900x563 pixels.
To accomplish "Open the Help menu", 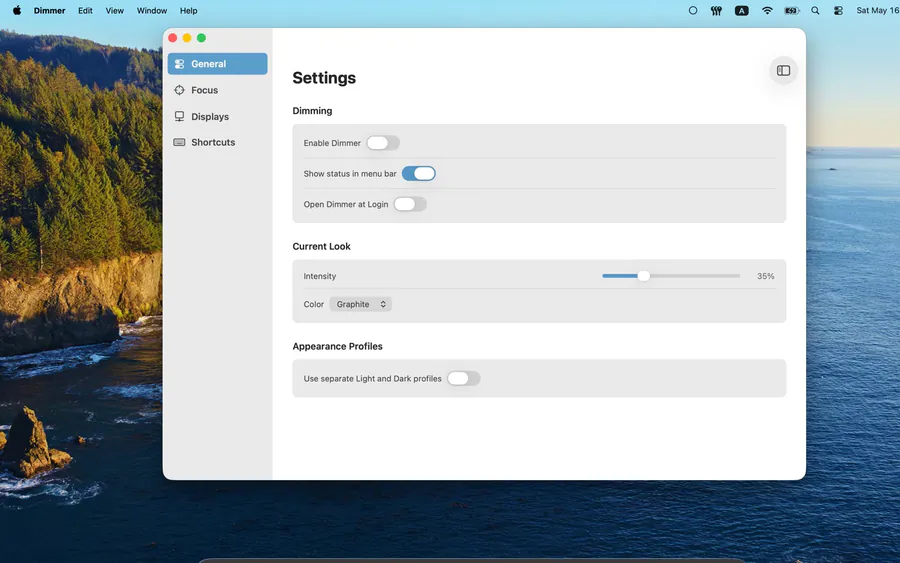I will (188, 10).
